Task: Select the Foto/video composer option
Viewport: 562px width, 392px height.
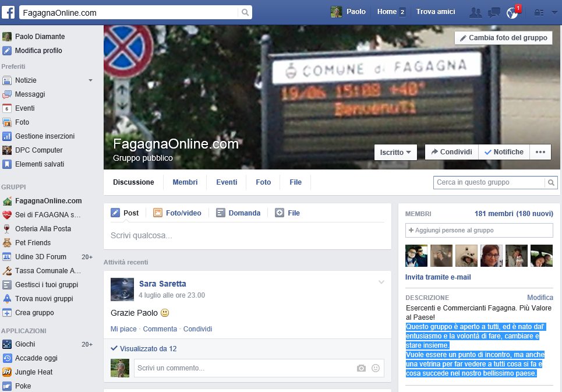Action: click(178, 213)
